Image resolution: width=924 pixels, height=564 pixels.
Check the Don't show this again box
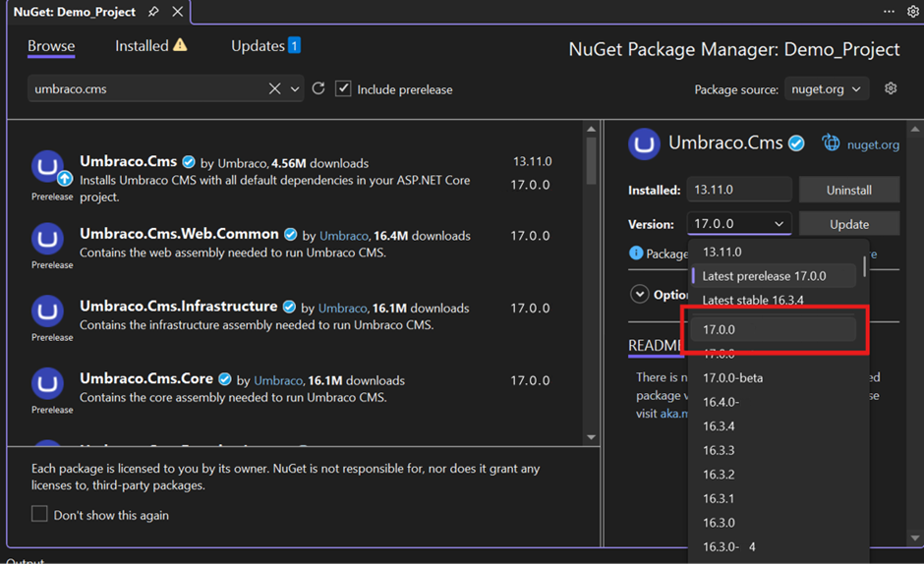coord(39,514)
